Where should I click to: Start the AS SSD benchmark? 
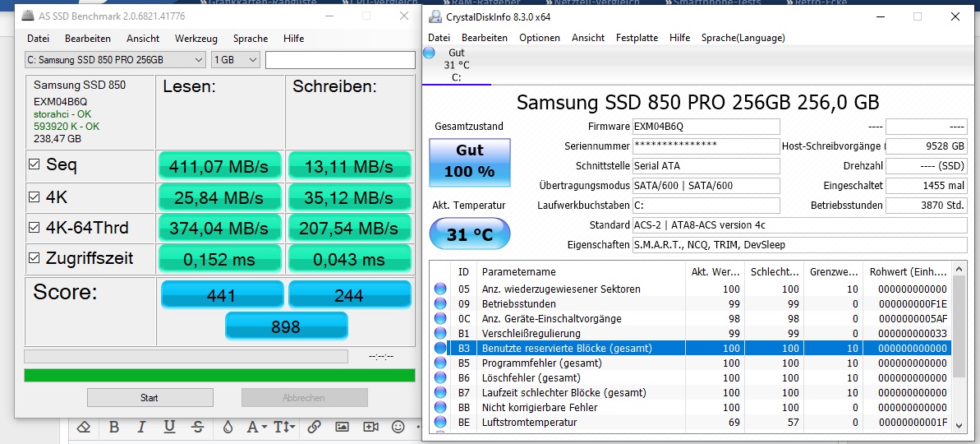(150, 398)
